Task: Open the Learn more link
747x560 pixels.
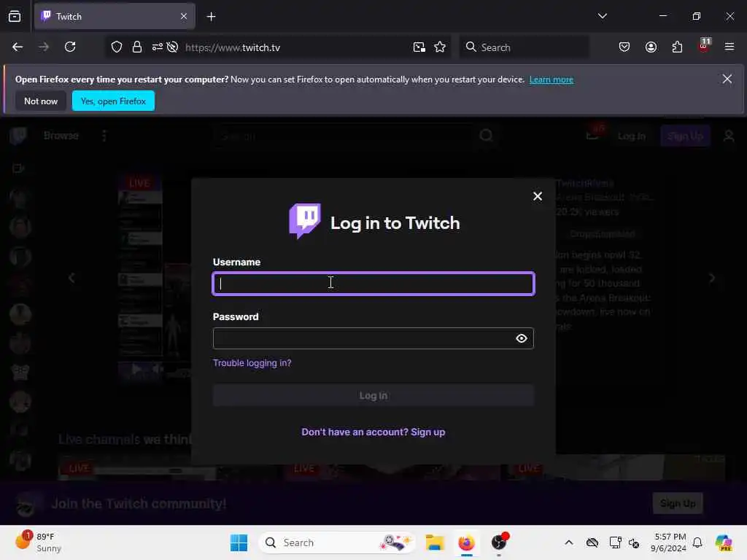Action: coord(551,79)
